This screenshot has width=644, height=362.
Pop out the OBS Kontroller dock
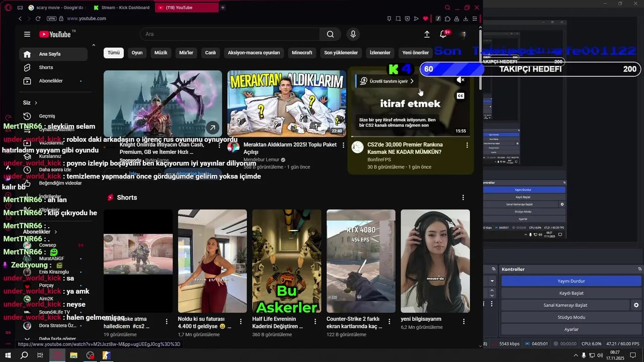click(639, 269)
